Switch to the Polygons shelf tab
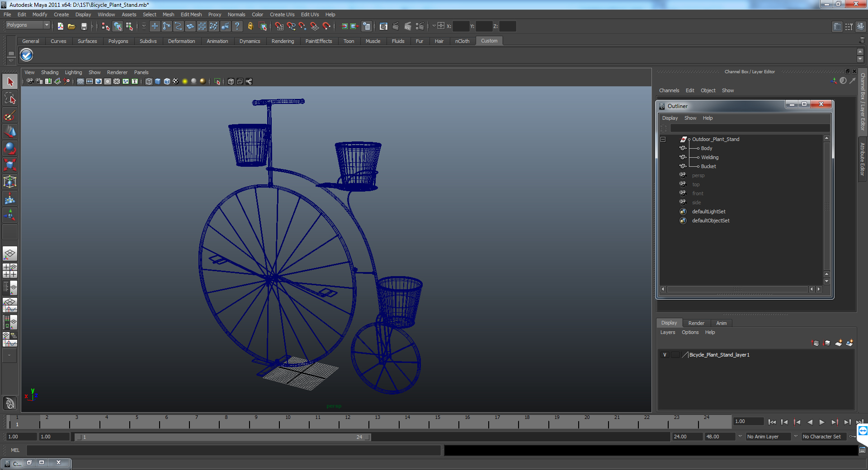Image resolution: width=868 pixels, height=470 pixels. [118, 41]
